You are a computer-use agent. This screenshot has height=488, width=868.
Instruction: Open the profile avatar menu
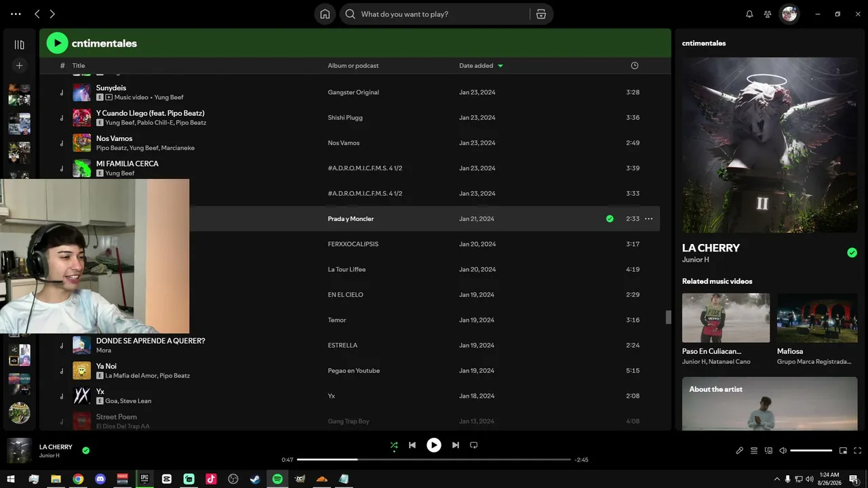[x=789, y=14]
